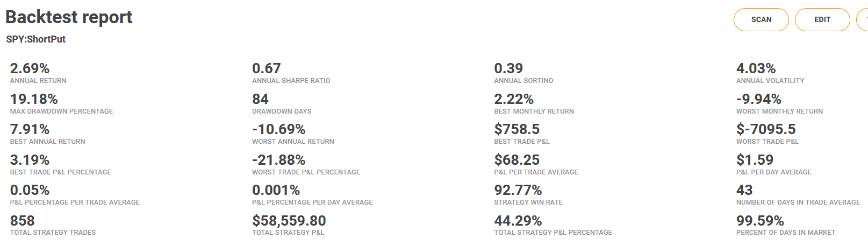The height and width of the screenshot is (245, 868).
Task: Select the Backtest report heading
Action: (69, 17)
